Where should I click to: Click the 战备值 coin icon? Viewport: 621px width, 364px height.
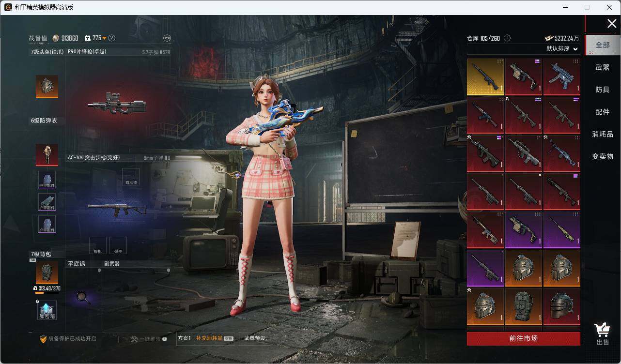pos(56,38)
